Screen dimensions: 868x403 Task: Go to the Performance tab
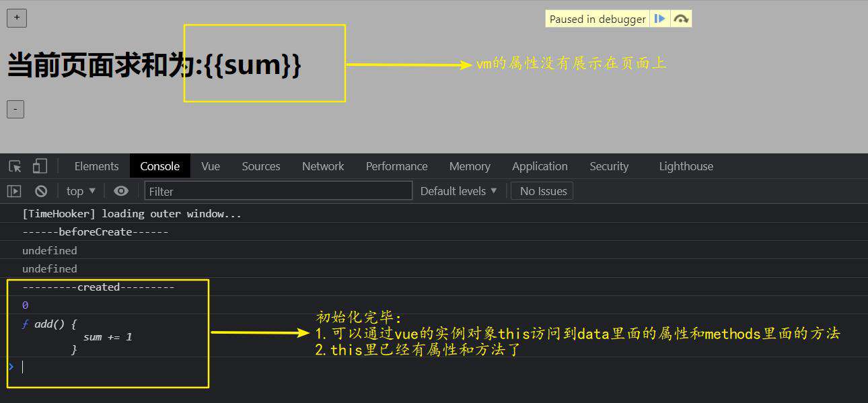click(396, 166)
